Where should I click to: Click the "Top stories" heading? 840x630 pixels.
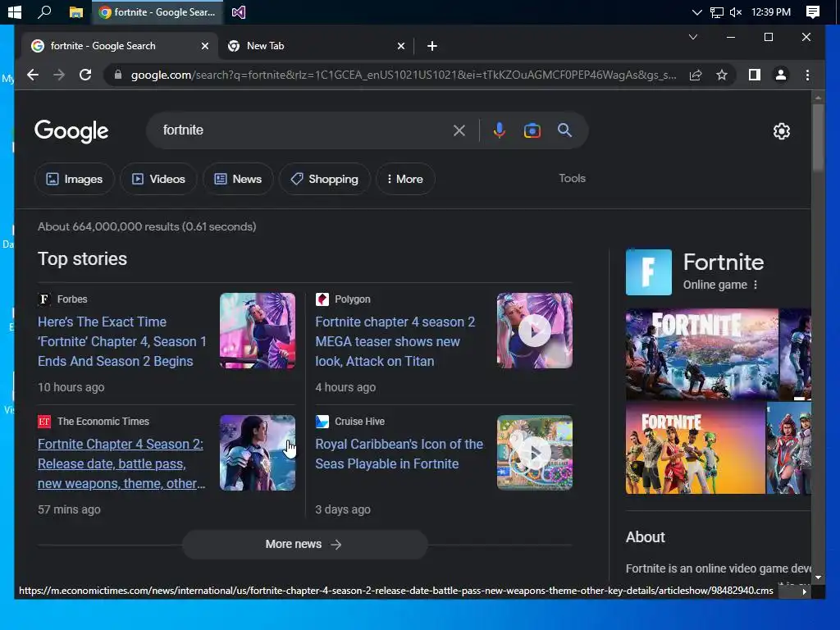click(x=83, y=259)
